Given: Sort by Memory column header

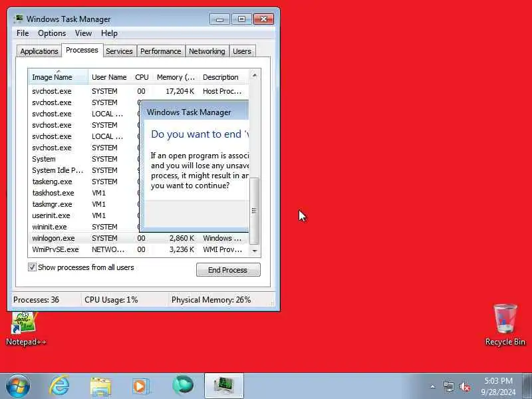Looking at the screenshot, I should click(x=176, y=77).
